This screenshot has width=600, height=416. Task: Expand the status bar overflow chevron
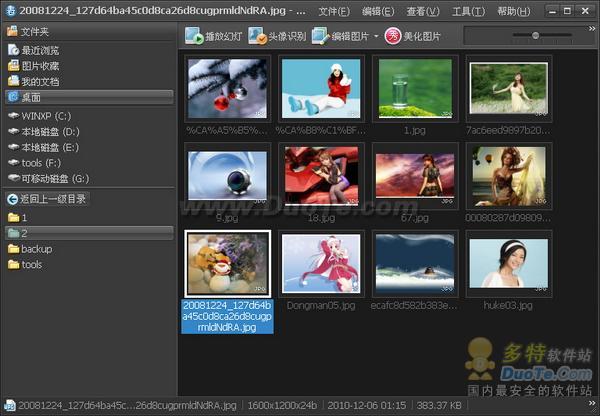(592, 403)
